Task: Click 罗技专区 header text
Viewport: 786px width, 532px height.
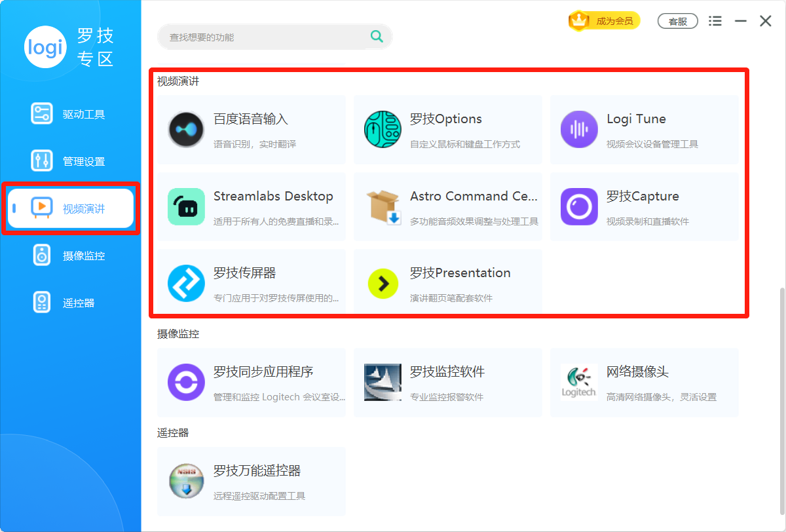Action: pos(96,47)
